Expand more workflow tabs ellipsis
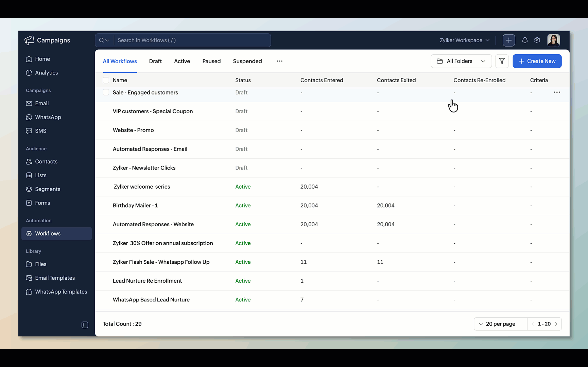588x367 pixels. click(279, 61)
